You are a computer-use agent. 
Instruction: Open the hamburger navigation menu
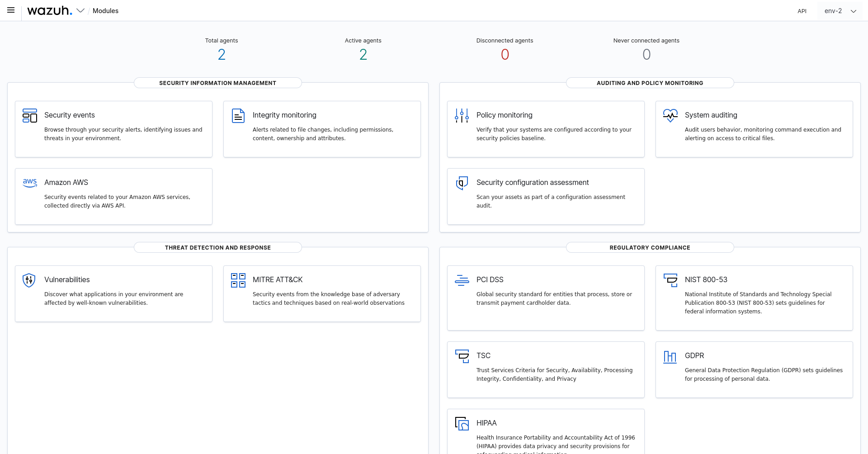click(x=10, y=10)
